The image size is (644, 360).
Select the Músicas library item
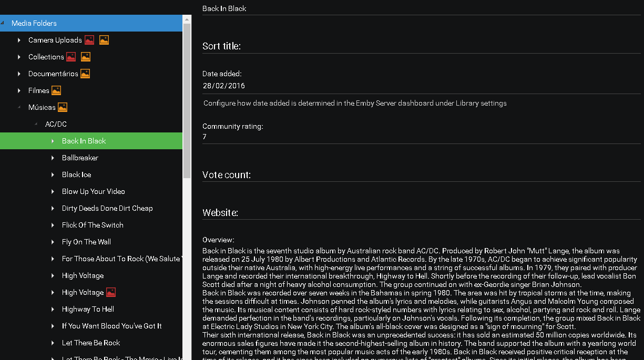pyautogui.click(x=42, y=107)
